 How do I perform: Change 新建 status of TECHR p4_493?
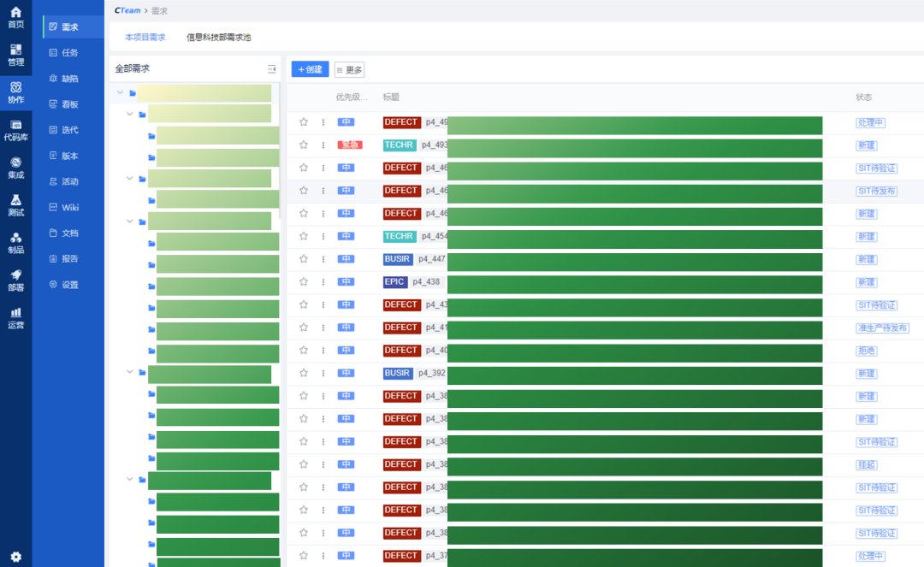coord(866,145)
